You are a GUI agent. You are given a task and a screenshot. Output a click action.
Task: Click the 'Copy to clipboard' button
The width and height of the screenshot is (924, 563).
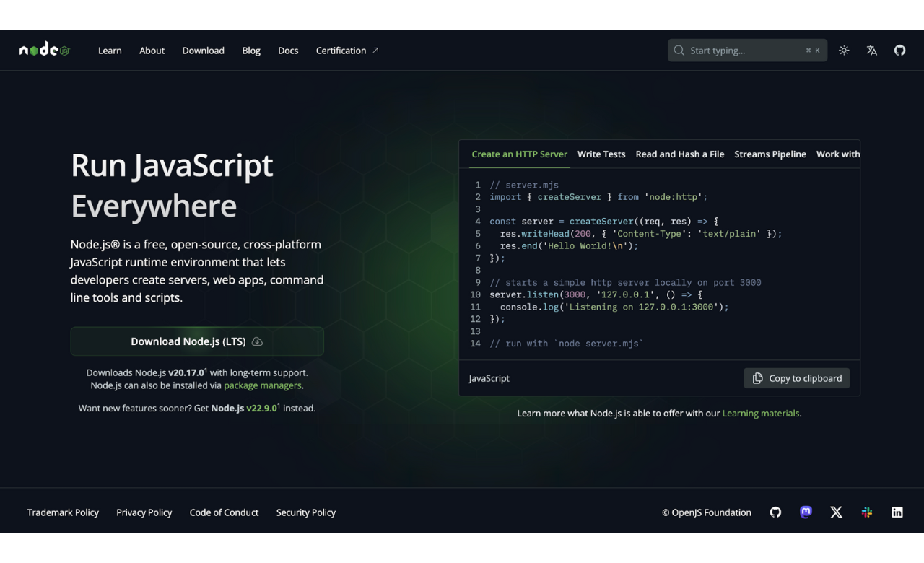tap(797, 378)
